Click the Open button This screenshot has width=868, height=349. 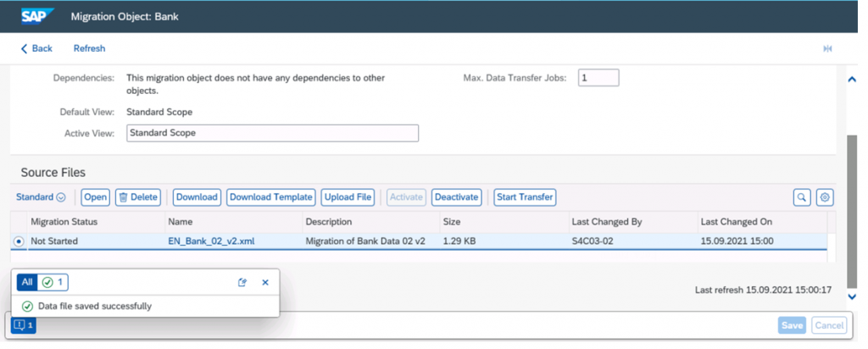coord(96,197)
